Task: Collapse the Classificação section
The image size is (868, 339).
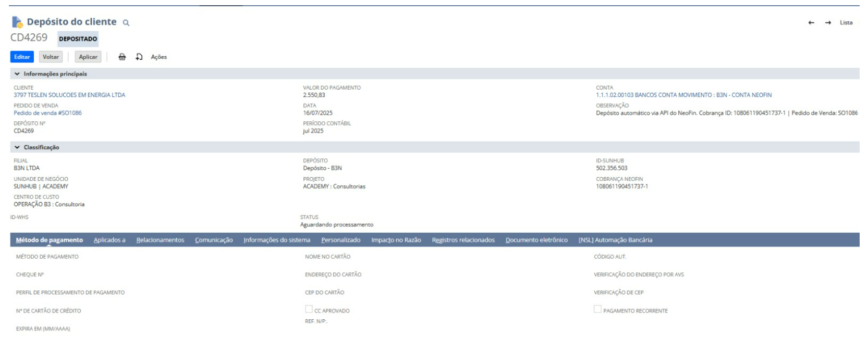Action: point(17,147)
